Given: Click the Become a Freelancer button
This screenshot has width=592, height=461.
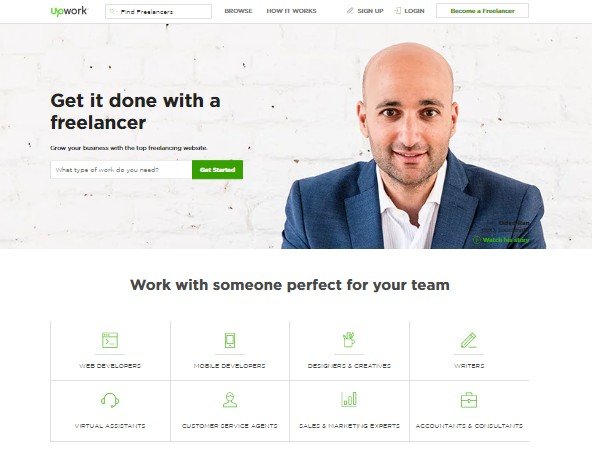Looking at the screenshot, I should tap(483, 11).
